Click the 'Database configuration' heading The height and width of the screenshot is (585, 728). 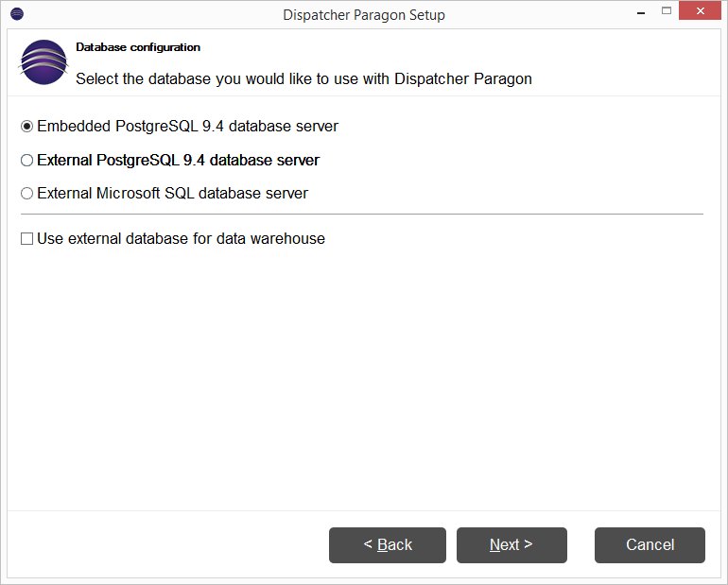[138, 47]
